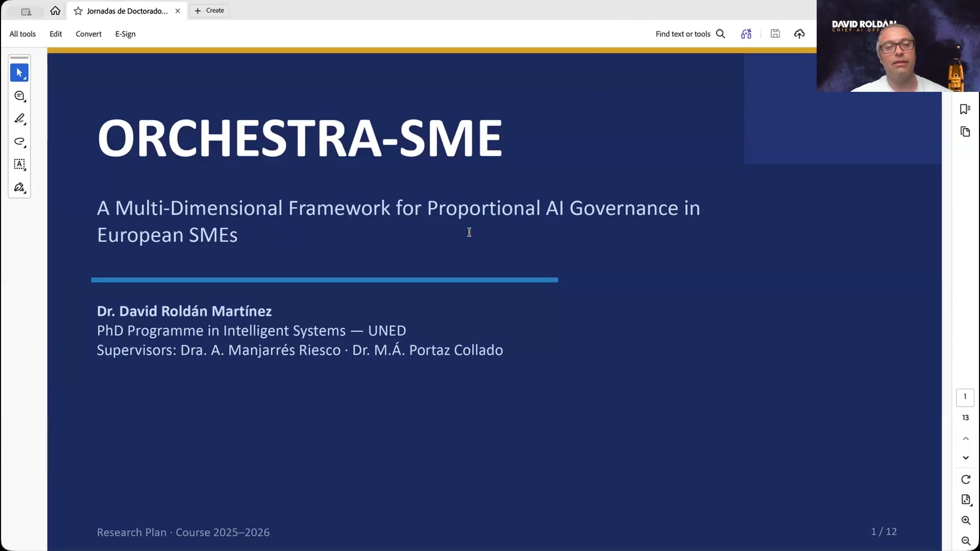980x551 pixels.
Task: Click the ORCHESTRA-SME title text
Action: point(300,138)
